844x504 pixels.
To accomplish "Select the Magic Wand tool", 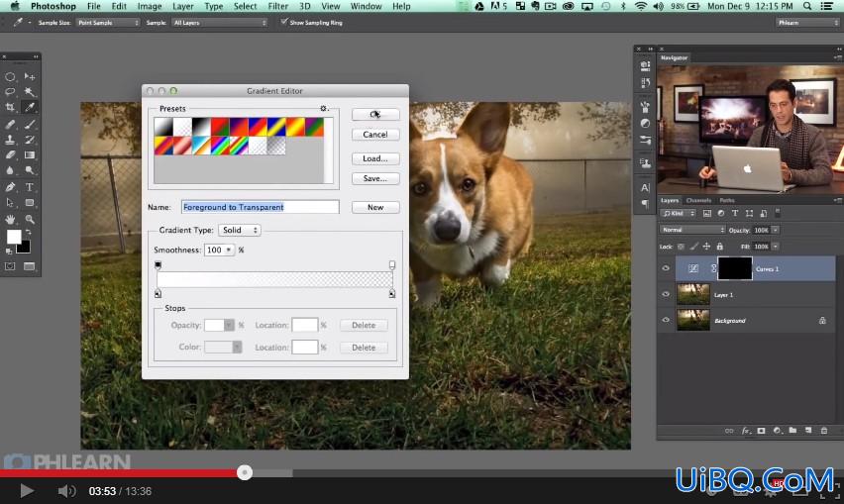I will tap(30, 92).
